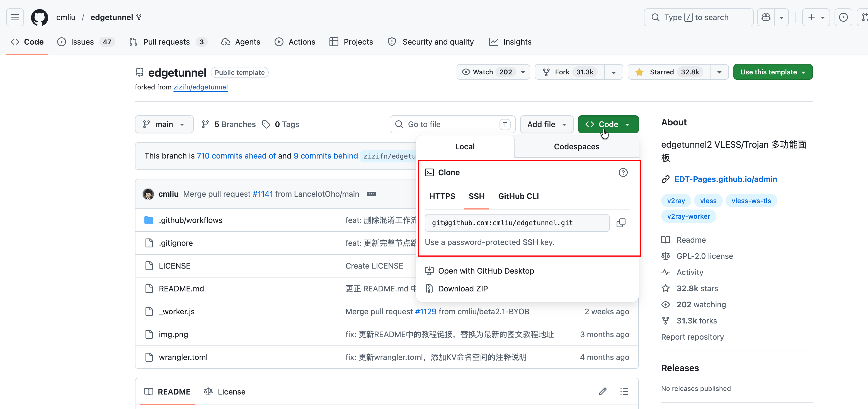This screenshot has height=409, width=868.
Task: Select the README tab
Action: tap(168, 391)
